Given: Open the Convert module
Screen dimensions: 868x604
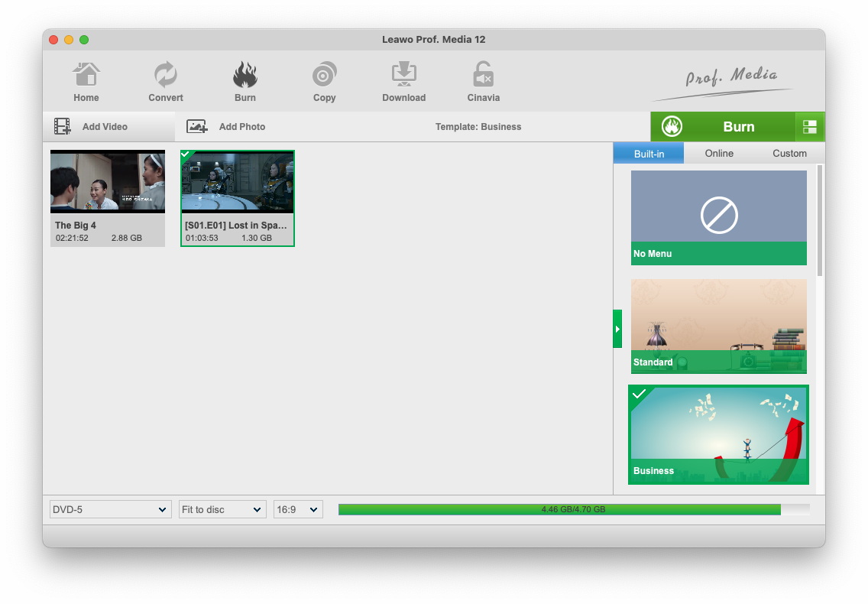Looking at the screenshot, I should pyautogui.click(x=166, y=76).
